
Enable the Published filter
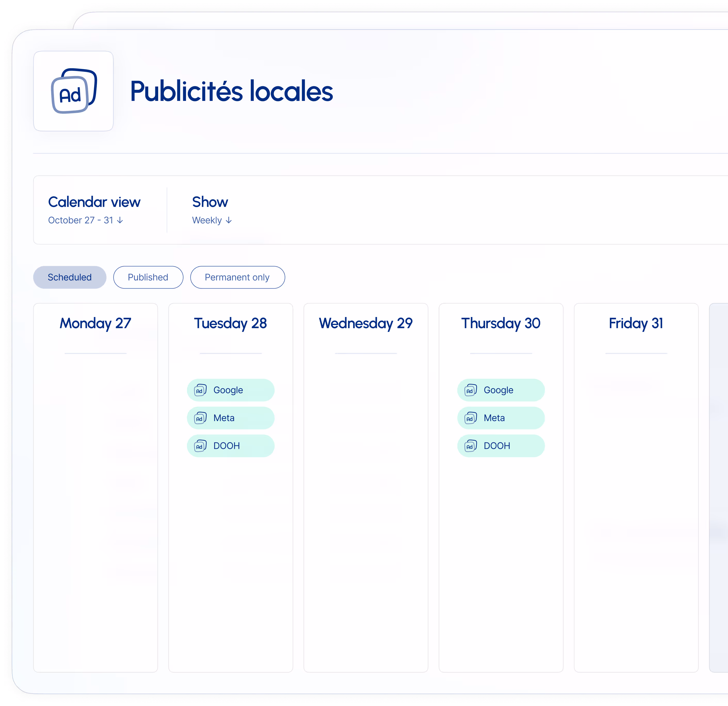pyautogui.click(x=148, y=277)
